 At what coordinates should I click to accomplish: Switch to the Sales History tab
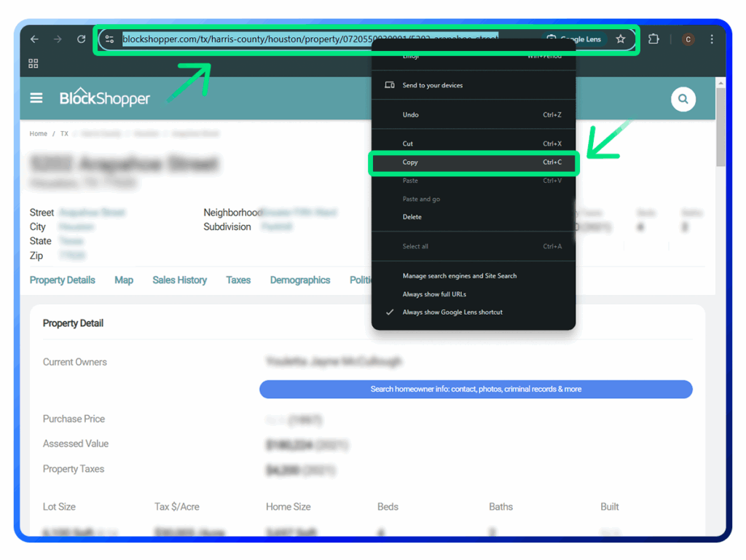tap(179, 280)
